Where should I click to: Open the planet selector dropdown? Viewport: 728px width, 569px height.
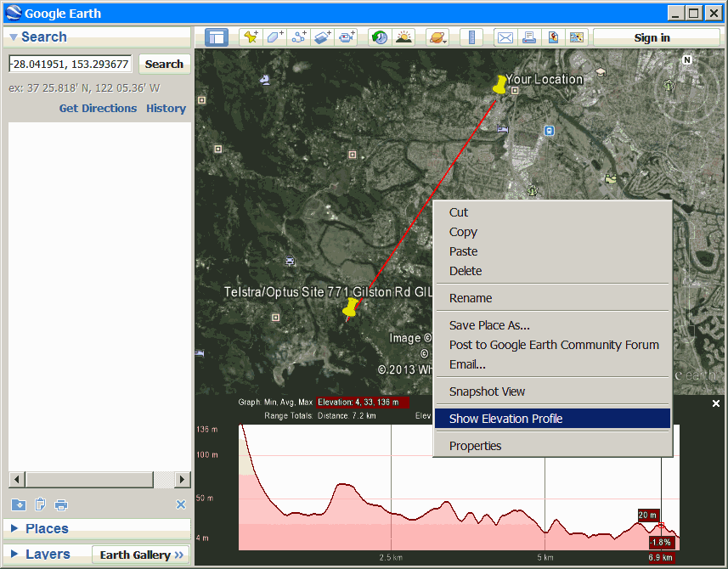437,37
